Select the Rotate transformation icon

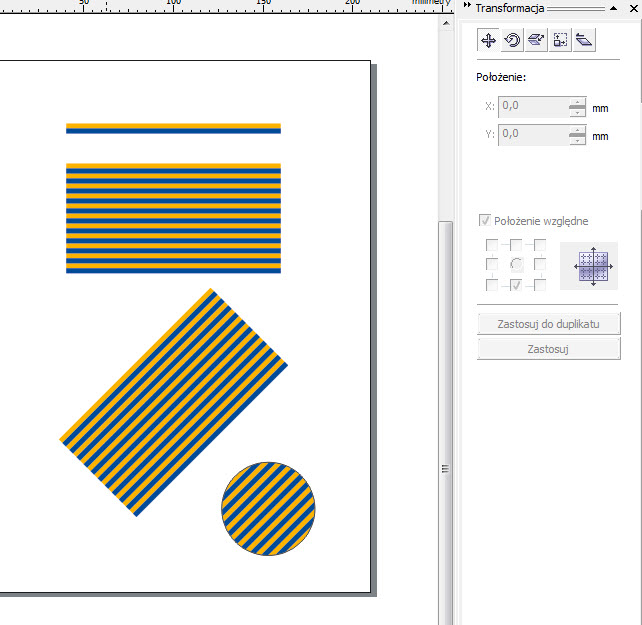coord(512,40)
